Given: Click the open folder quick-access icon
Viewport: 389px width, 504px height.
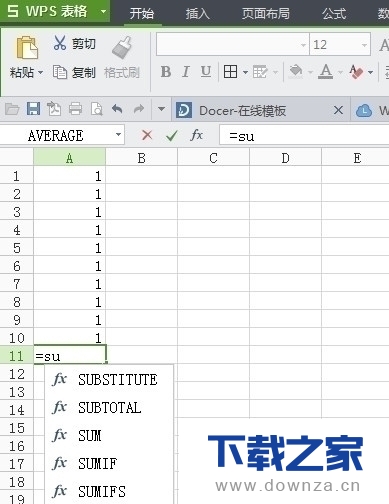Looking at the screenshot, I should [12, 109].
